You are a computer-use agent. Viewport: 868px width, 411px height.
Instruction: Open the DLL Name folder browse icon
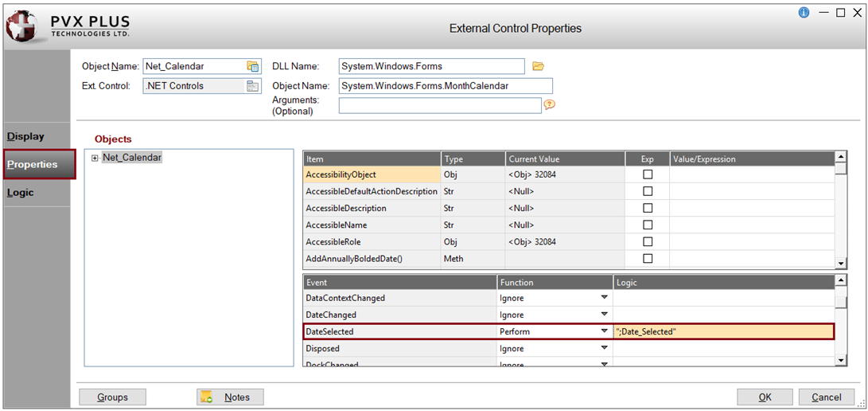point(538,66)
